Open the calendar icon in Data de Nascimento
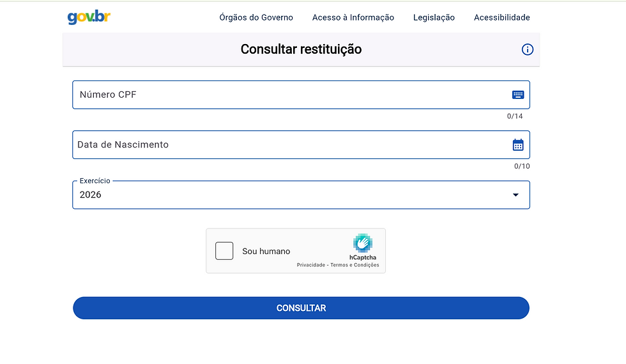Viewport: 626px width, 364px height. coord(518,144)
